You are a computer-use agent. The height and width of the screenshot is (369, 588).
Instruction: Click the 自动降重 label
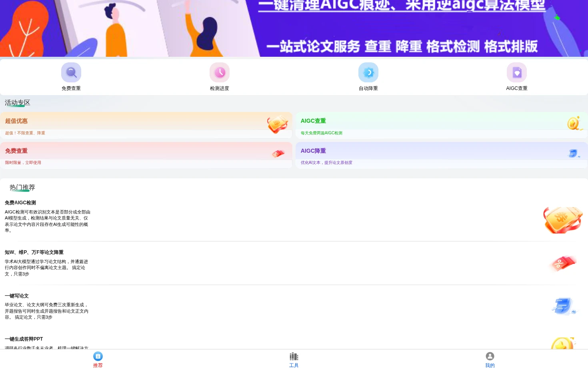click(x=368, y=88)
